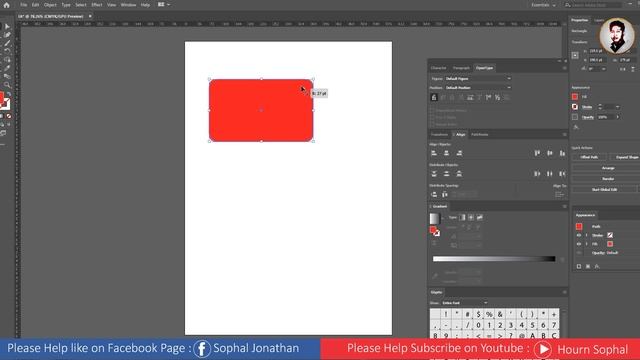Click the Start Global Edit button
640x360 pixels.
604,190
